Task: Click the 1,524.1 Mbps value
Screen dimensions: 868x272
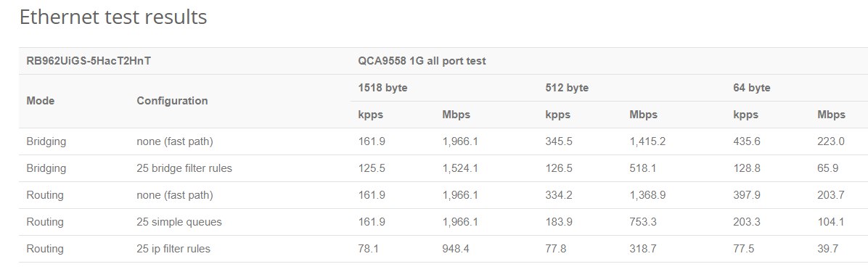Action: coord(460,168)
